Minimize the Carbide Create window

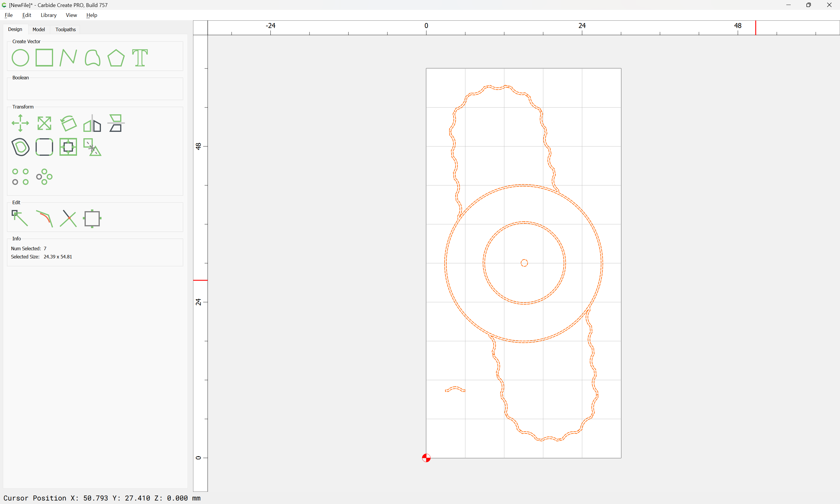[788, 5]
